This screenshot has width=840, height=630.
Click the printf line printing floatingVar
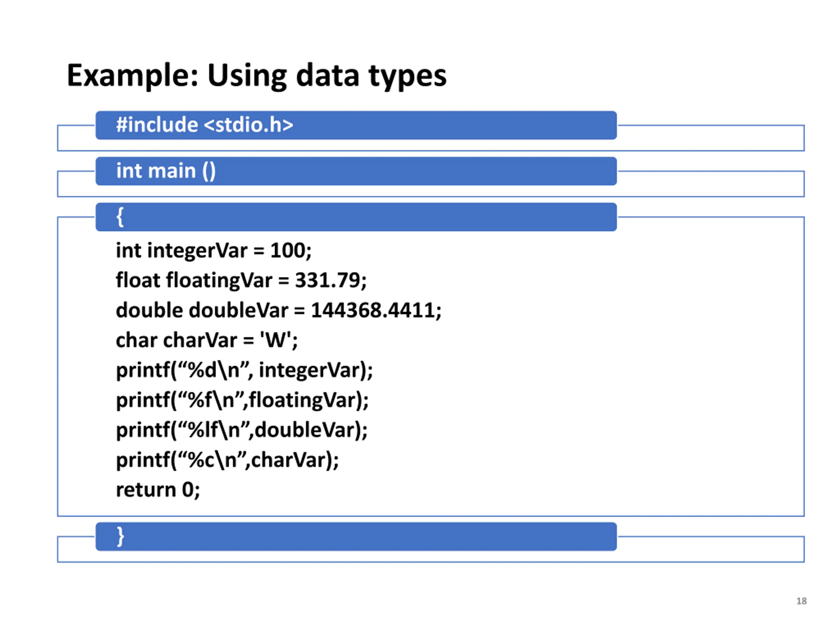click(242, 400)
